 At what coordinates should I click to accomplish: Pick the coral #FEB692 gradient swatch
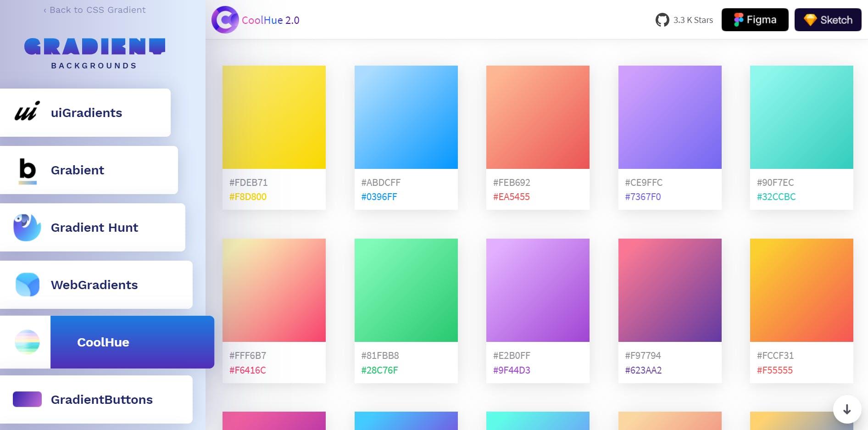point(538,117)
